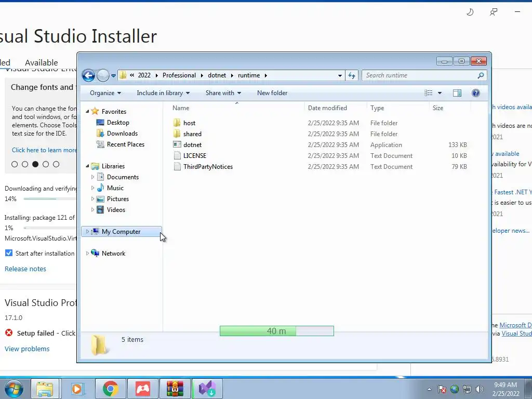Image resolution: width=532 pixels, height=399 pixels.
Task: Go back with the Explorer back arrow
Action: point(88,75)
